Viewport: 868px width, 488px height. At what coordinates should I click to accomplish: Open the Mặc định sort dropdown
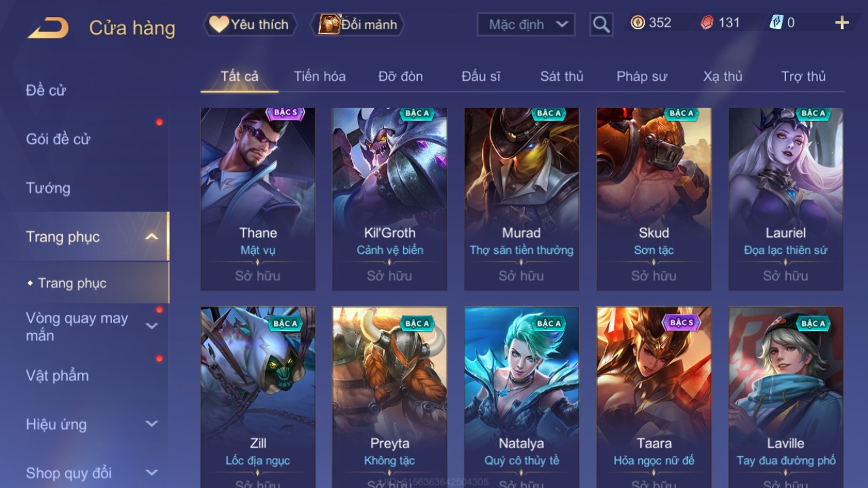(526, 25)
